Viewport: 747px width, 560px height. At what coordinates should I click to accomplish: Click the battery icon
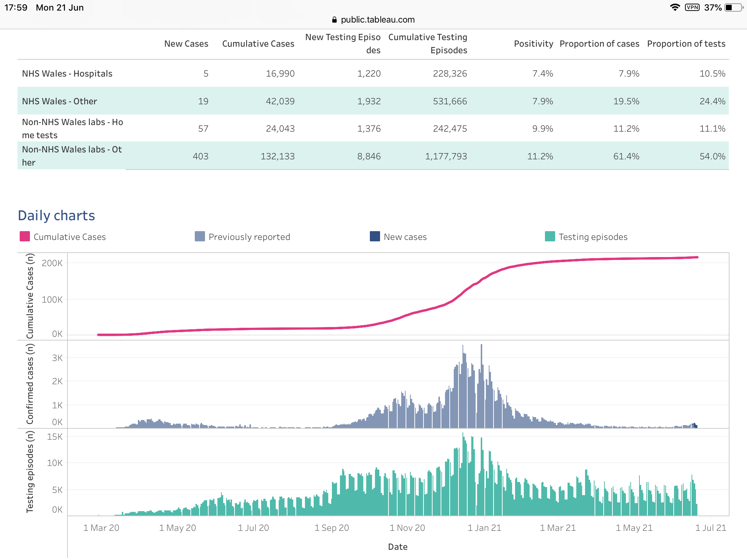(734, 8)
